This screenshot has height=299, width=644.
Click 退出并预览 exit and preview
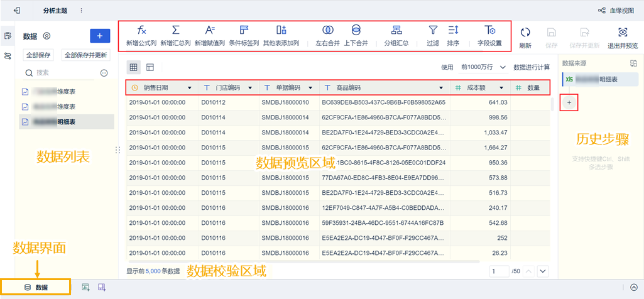(623, 38)
